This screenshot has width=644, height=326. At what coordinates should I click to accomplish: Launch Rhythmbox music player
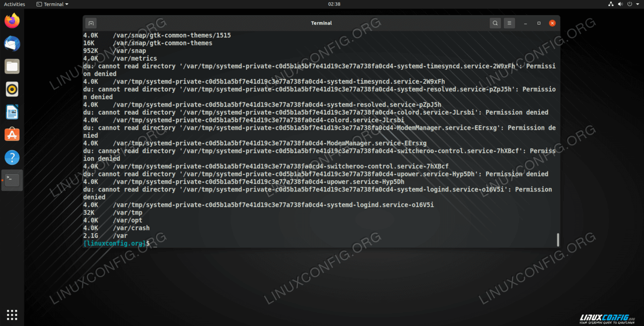tap(12, 89)
